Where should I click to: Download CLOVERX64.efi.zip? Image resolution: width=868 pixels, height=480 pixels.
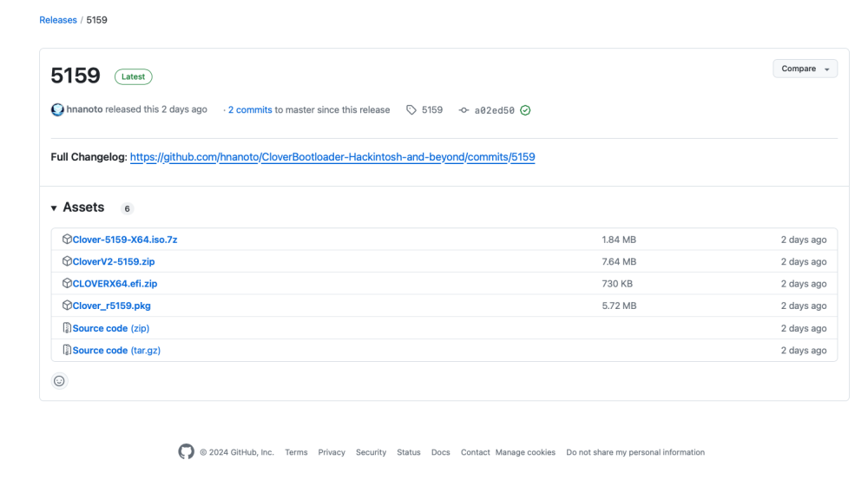click(x=115, y=284)
